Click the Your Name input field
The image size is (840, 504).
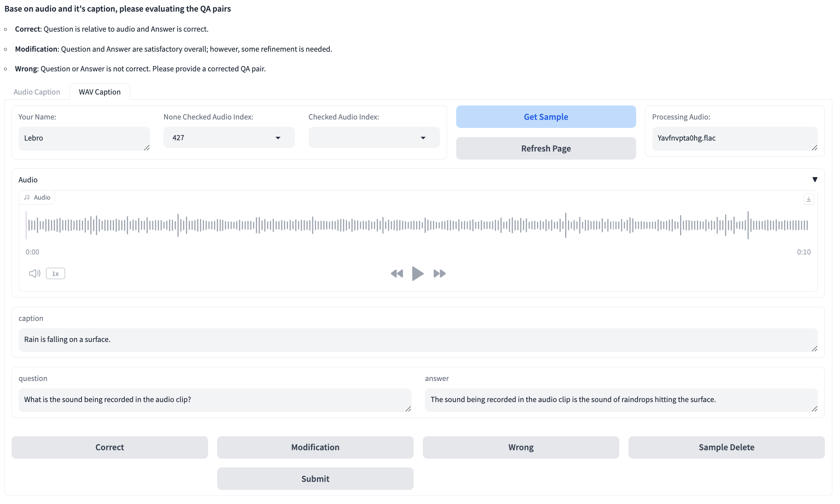coord(84,138)
